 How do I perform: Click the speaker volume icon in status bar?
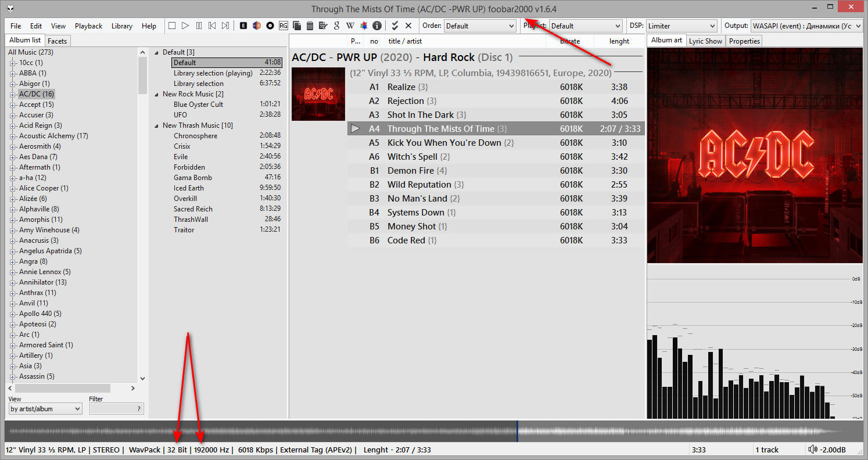pyautogui.click(x=812, y=450)
